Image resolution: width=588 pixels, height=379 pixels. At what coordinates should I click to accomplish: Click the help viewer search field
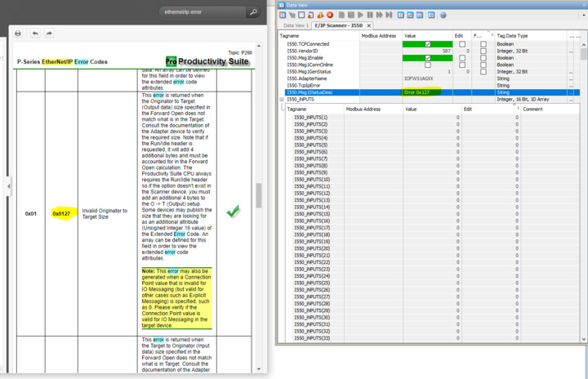[x=203, y=12]
